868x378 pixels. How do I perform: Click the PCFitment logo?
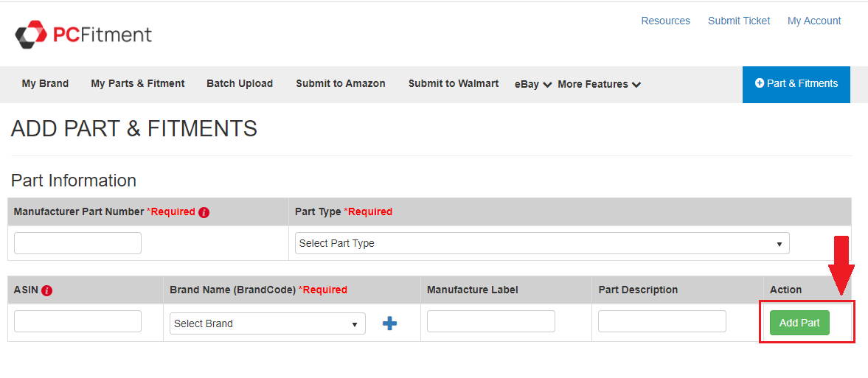[x=83, y=34]
